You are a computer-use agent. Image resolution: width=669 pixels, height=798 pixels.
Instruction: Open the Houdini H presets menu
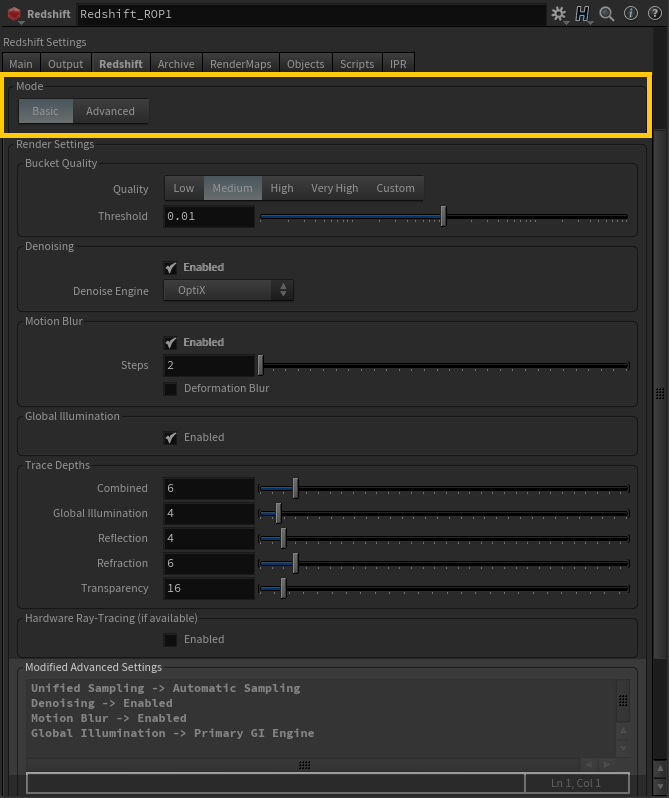pos(583,14)
